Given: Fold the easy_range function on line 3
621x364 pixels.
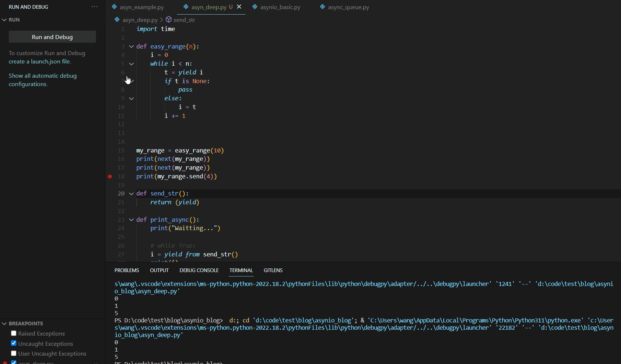Looking at the screenshot, I should tap(131, 46).
